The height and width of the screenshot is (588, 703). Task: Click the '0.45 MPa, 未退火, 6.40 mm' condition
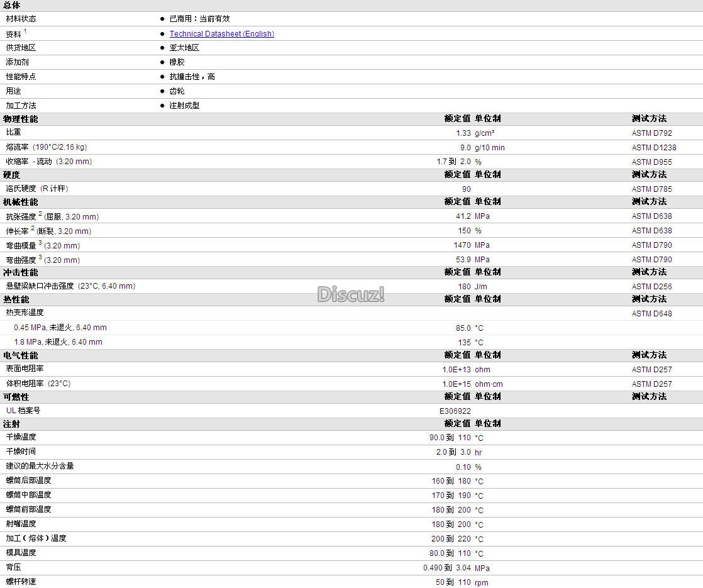coord(60,328)
